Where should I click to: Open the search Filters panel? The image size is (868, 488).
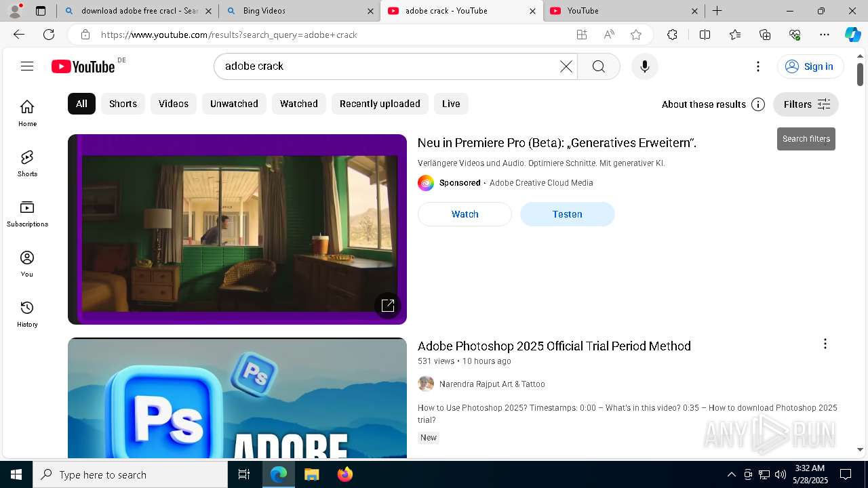806,104
